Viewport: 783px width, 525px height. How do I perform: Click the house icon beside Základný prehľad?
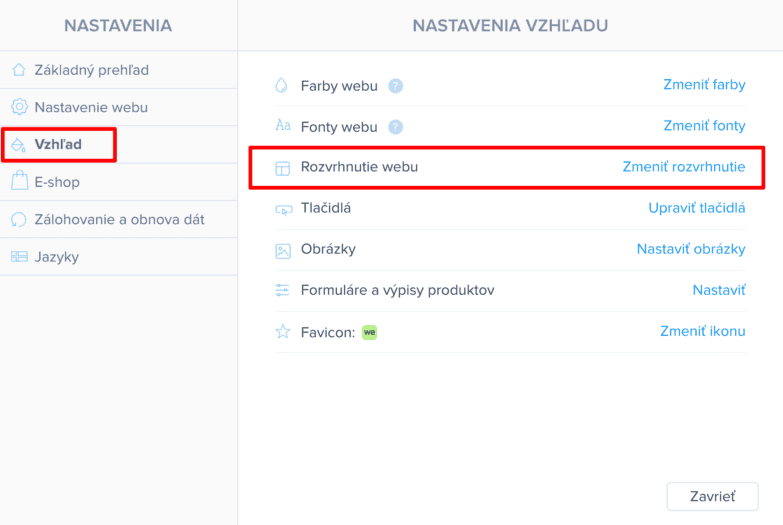tap(19, 70)
